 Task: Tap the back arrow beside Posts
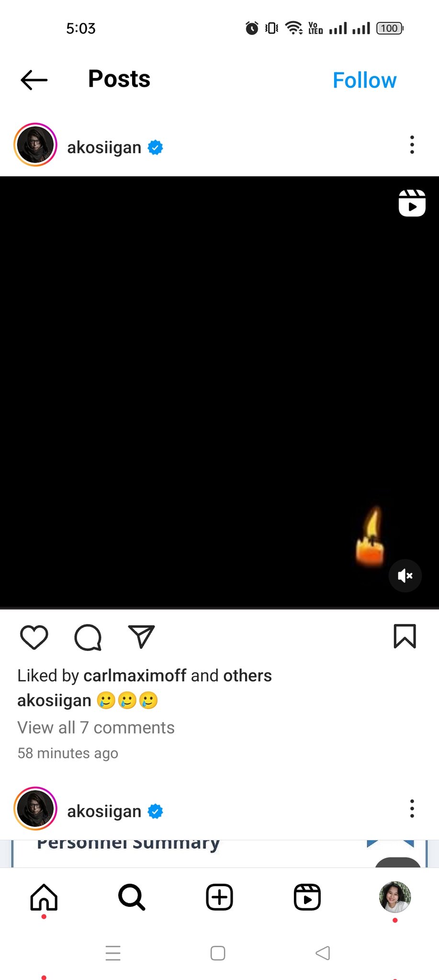[x=34, y=80]
